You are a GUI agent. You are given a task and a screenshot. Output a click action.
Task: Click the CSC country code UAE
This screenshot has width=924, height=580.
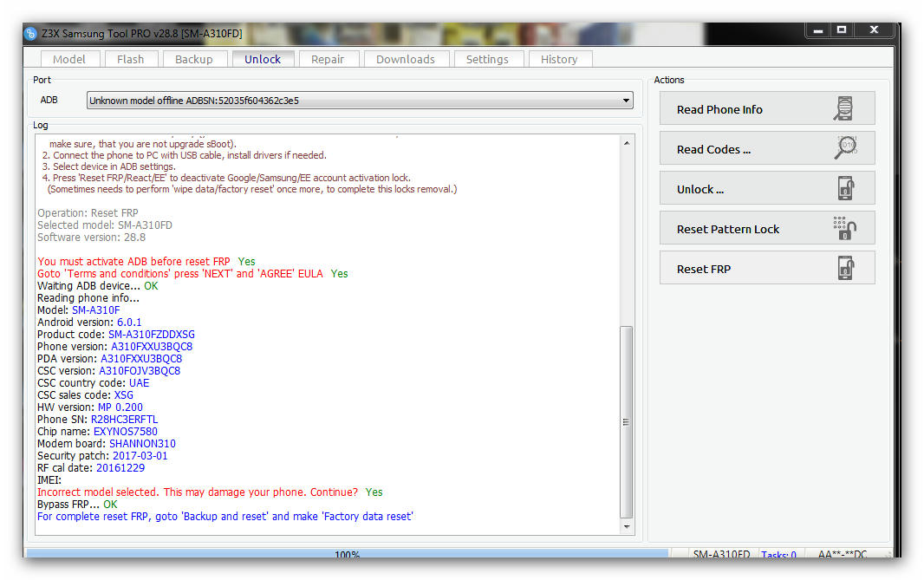click(139, 383)
